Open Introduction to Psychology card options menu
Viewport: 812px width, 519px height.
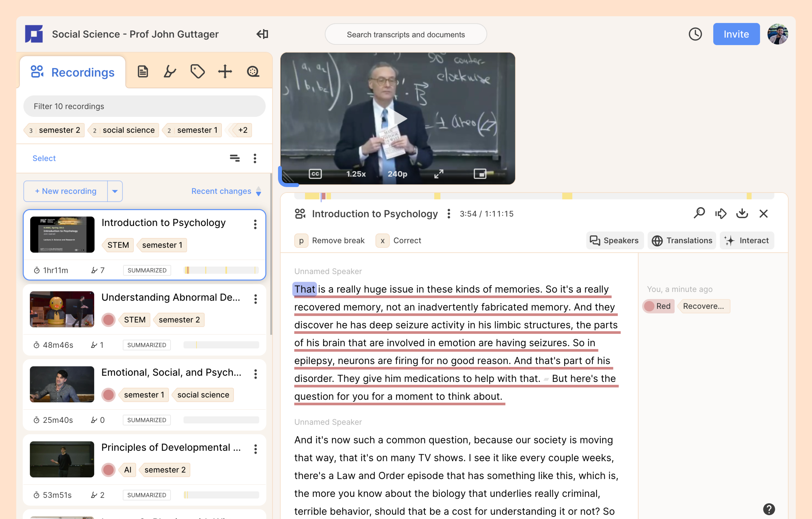click(x=255, y=225)
